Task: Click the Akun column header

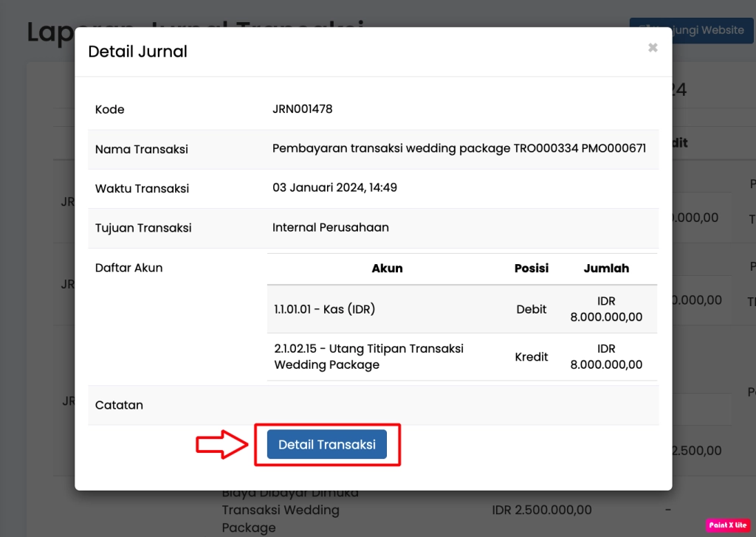Action: 387,268
